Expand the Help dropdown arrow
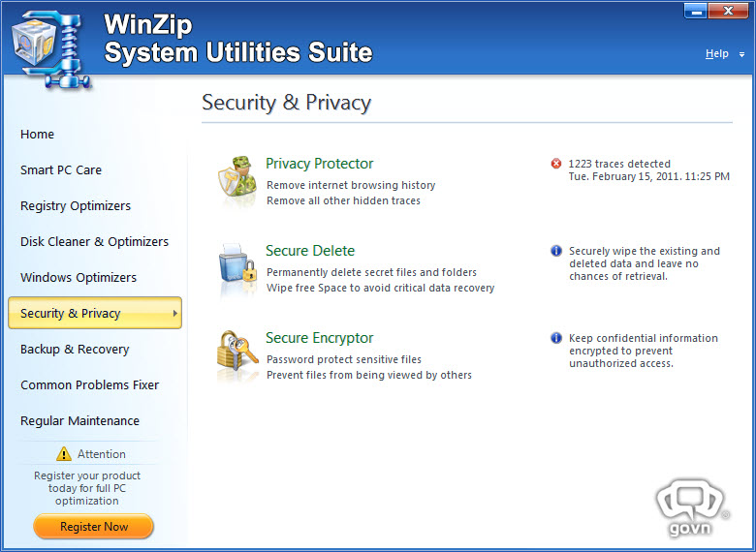This screenshot has height=552, width=756. [741, 55]
